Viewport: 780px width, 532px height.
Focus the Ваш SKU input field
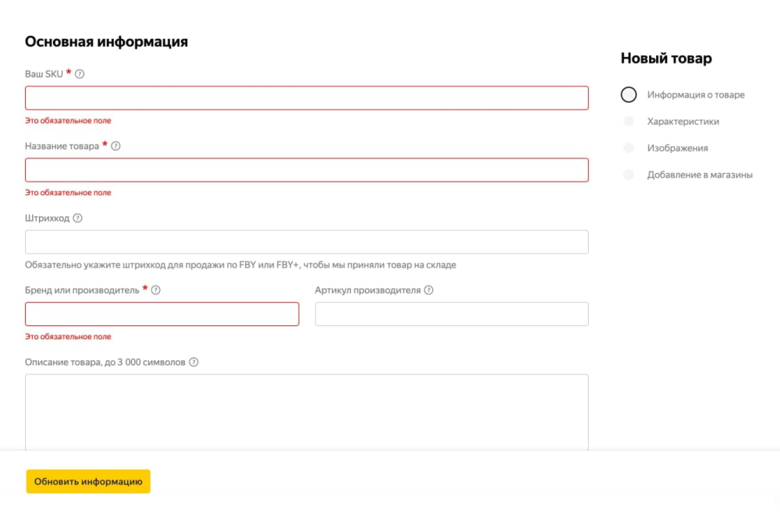coord(307,98)
